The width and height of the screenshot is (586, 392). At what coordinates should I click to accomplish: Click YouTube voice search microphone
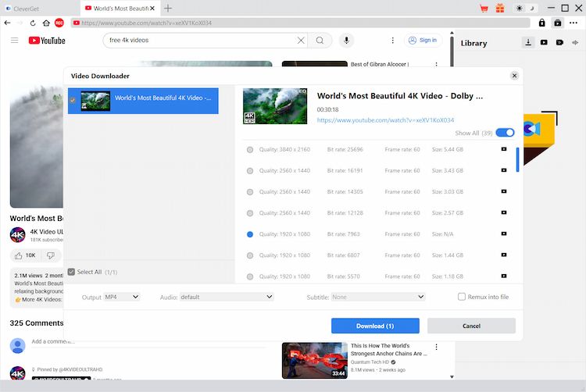tap(347, 40)
